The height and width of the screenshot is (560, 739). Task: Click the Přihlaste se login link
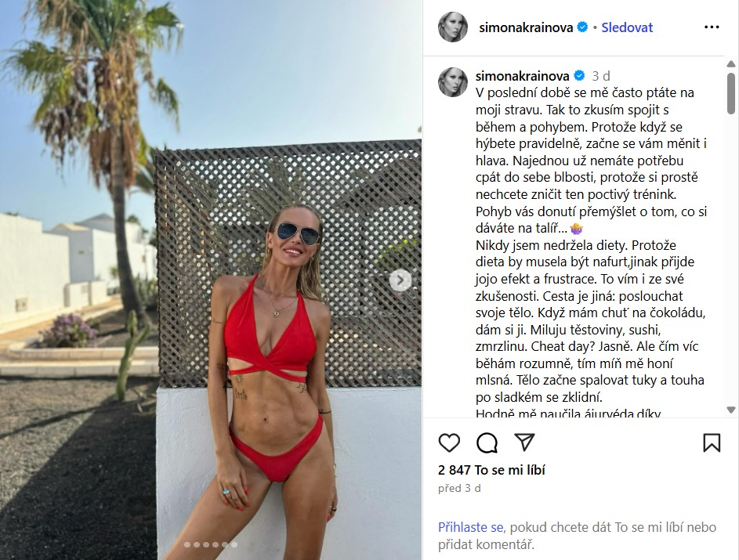(471, 527)
